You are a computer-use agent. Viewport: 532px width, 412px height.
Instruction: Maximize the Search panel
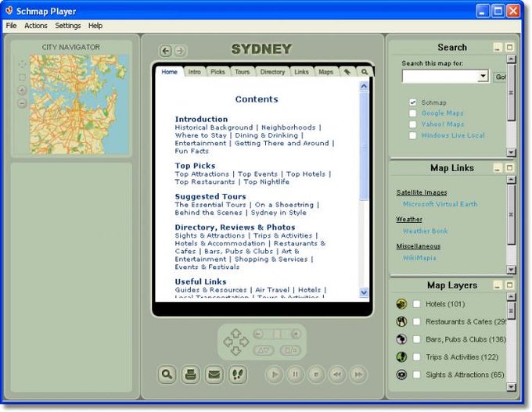tap(509, 48)
